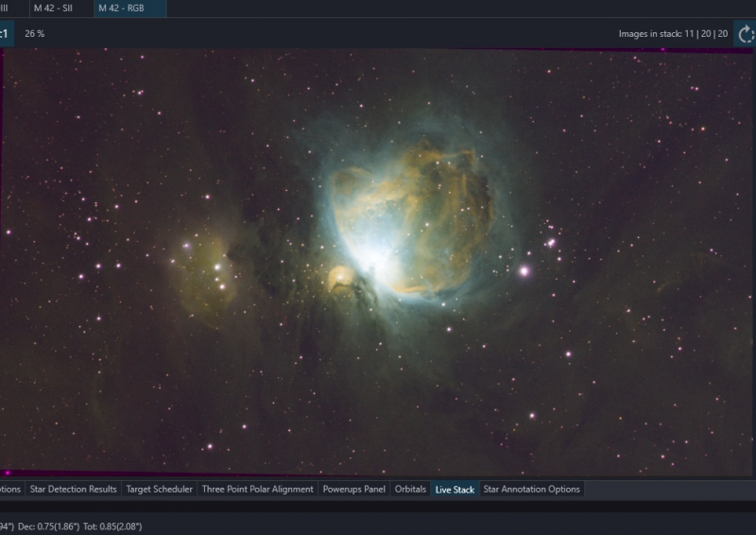Viewport: 756px width, 535px height.
Task: Click the Images in stack counter
Action: 673,34
